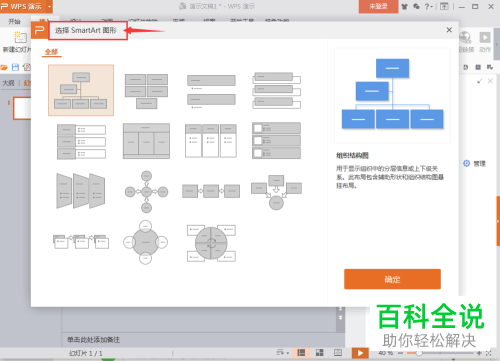The width and height of the screenshot is (500, 361).
Task: Switch to the 全部 tab in dialog
Action: coord(51,52)
